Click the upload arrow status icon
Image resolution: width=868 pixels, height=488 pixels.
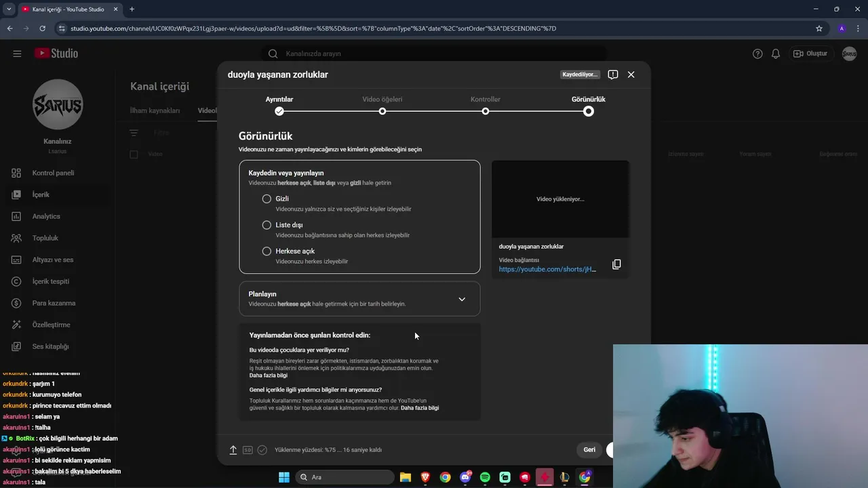[x=233, y=449]
